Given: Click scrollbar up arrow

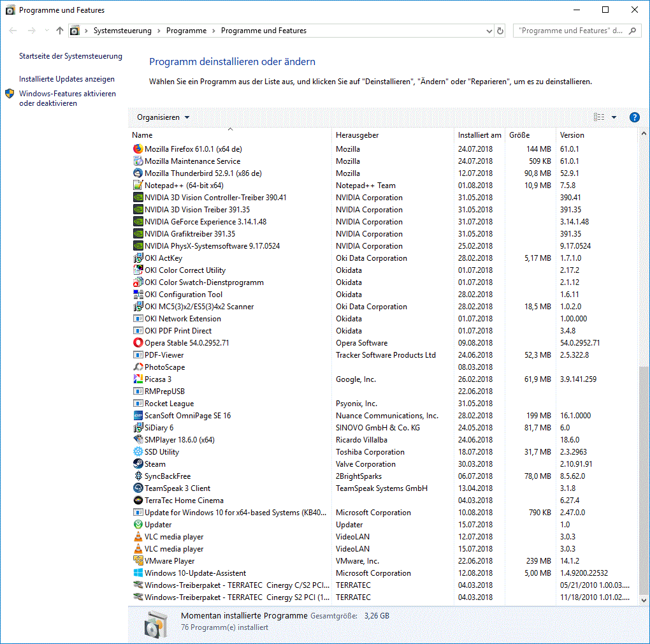Looking at the screenshot, I should pos(644,133).
